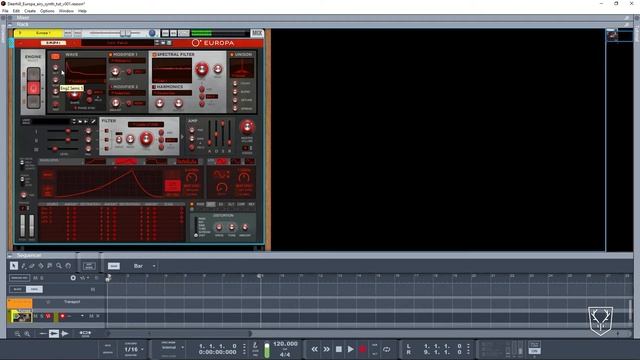Viewport: 640px width, 360px height.
Task: Open the File menu
Action: [x=5, y=11]
